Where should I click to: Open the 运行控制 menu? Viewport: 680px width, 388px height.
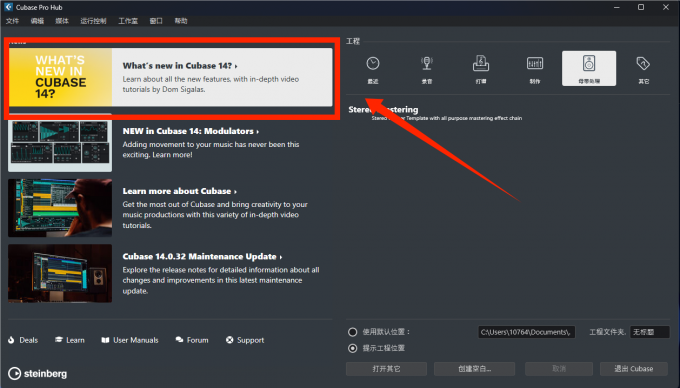[93, 21]
